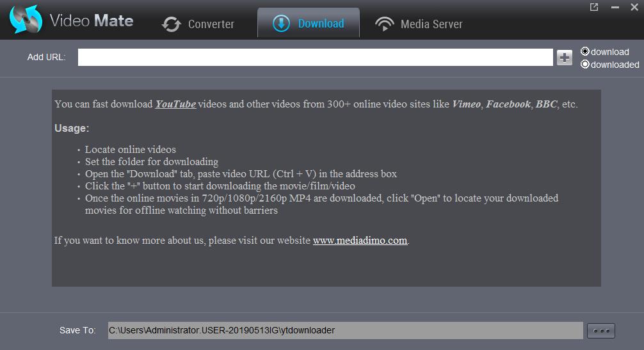Go to the Media Server tab
This screenshot has width=644, height=350.
[x=419, y=24]
